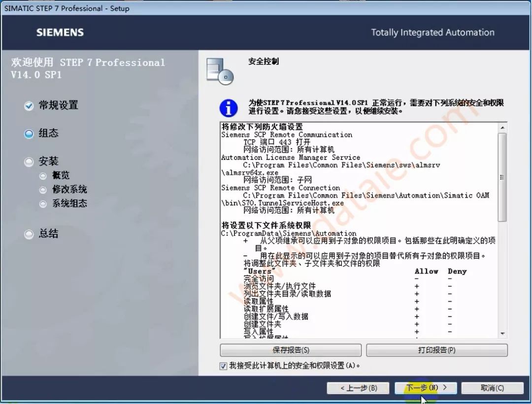Click the 修改系统 sub-step circle
This screenshot has width=532, height=404.
(x=43, y=190)
